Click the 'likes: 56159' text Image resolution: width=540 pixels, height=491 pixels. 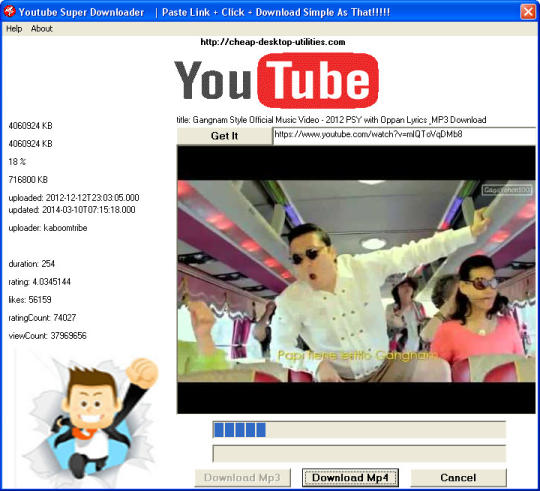pyautogui.click(x=30, y=300)
